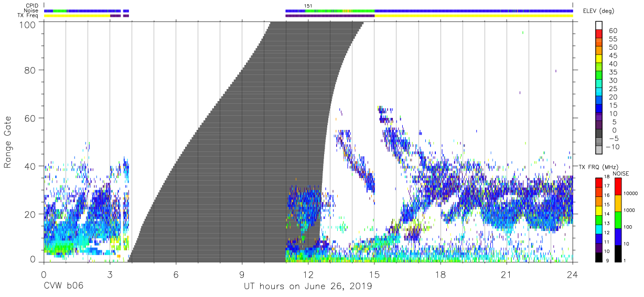Select cyan swatch between 12 and 13 in TX FRQ bar

[599, 229]
